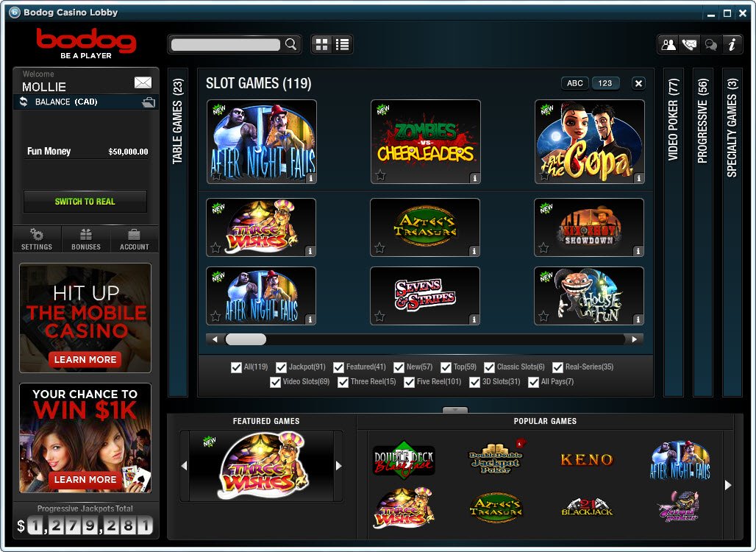Favorite Sevens & Stripes with star
Viewport: 756px width, 552px height.
click(380, 316)
